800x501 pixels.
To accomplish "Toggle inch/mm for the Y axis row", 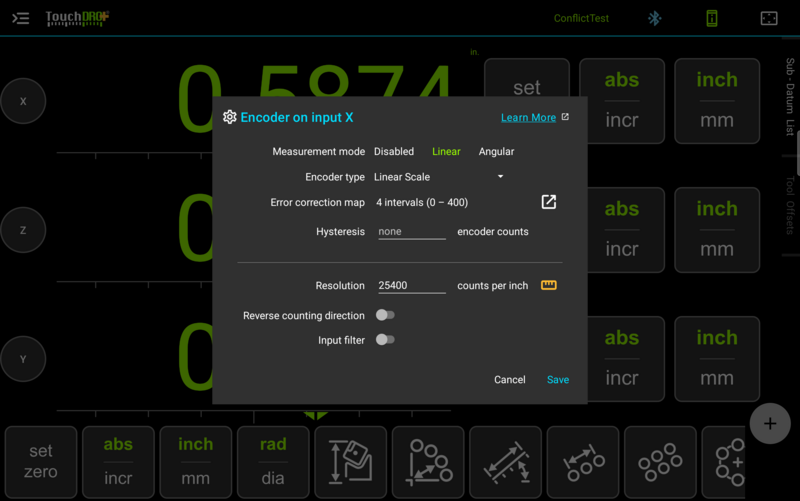I will click(717, 359).
